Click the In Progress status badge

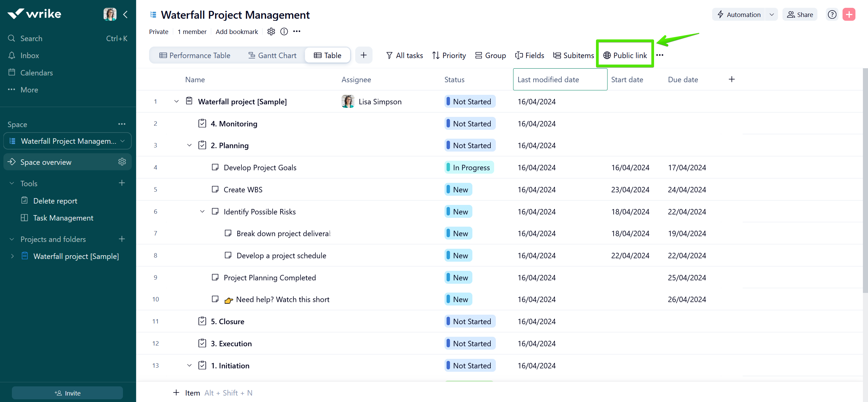469,168
